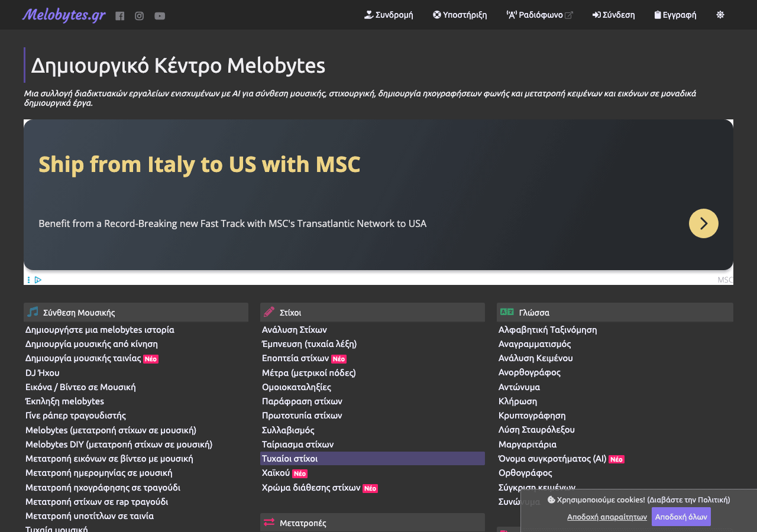Click the arrows icon of Μετατροπές section

tap(269, 522)
